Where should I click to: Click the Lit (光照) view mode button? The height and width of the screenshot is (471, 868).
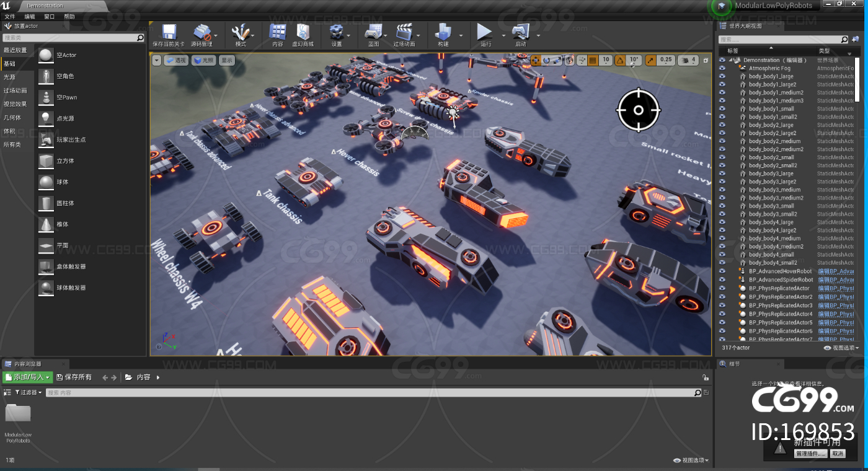point(204,60)
